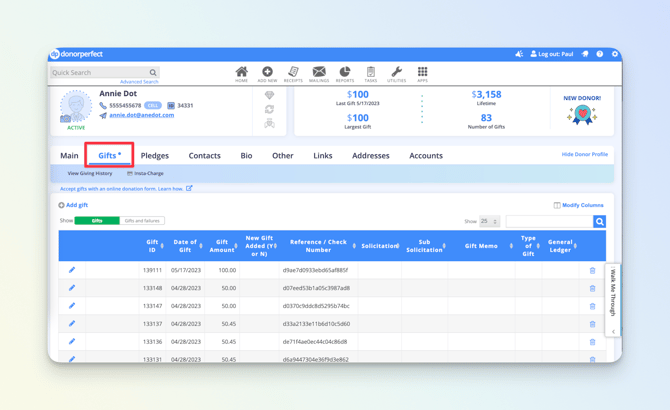Edit gift 133147 with pencil icon
The image size is (670, 410).
click(x=72, y=306)
